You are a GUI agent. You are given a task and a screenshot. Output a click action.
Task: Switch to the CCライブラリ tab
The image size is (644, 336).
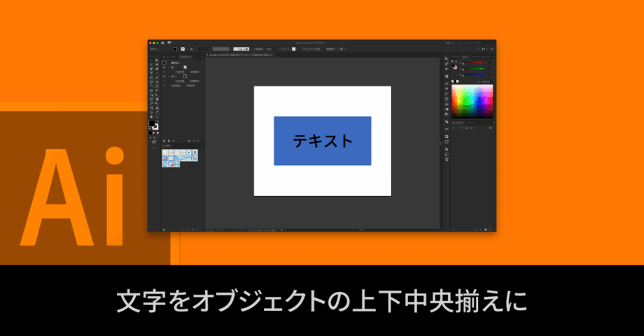click(169, 57)
